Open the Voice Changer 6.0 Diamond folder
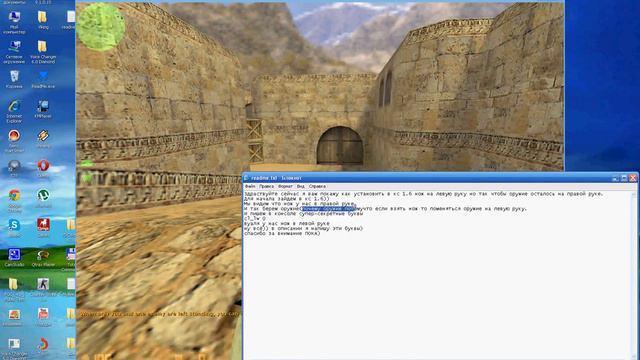640x360 pixels. pyautogui.click(x=43, y=52)
